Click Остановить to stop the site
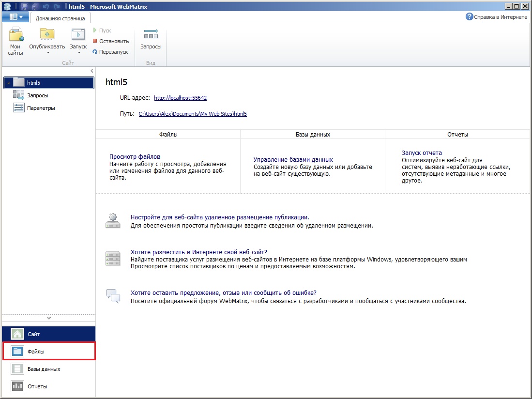The image size is (532, 399). pos(110,41)
